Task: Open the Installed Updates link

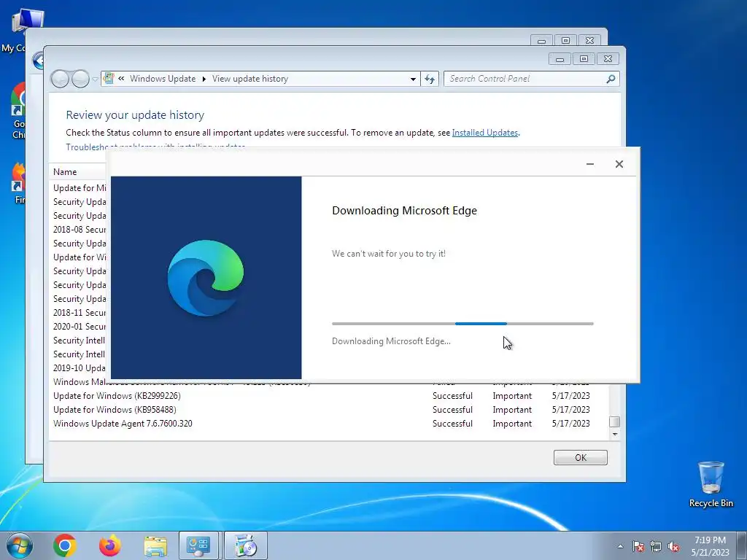Action: (485, 133)
